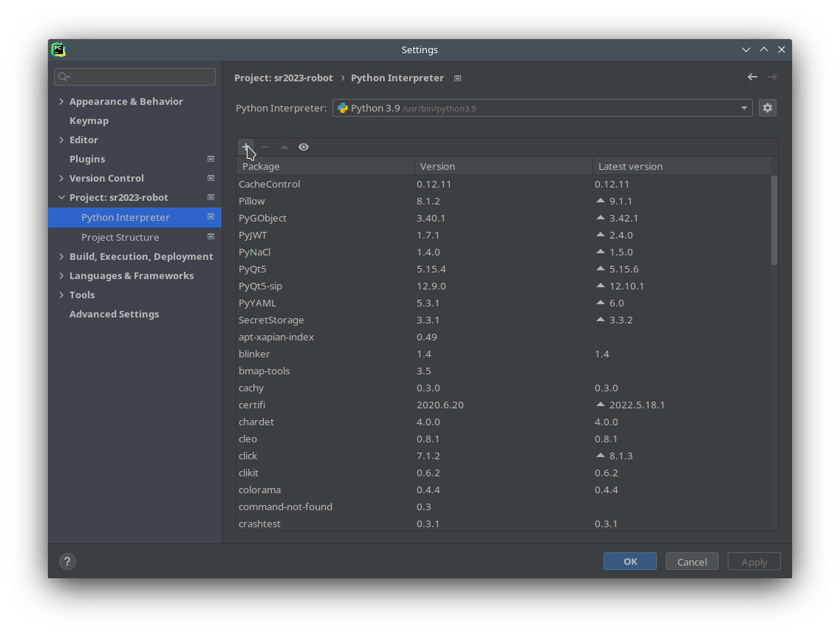Collapse the Project: sr2023-robot section
Viewport: 840px width, 635px height.
point(61,197)
